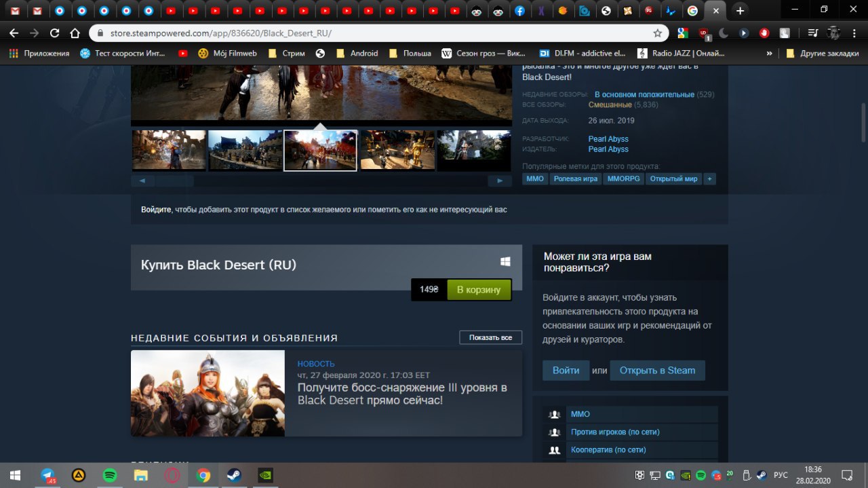Open the MMORPG tag
The image size is (868, 488).
(623, 179)
